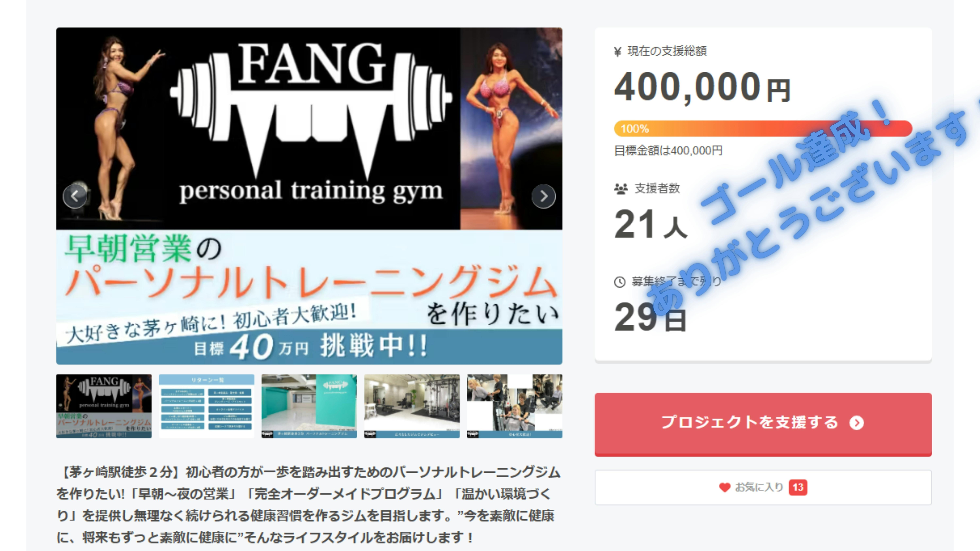Show the previous carousel image with left arrow
This screenshot has height=551, width=980.
coord(75,196)
